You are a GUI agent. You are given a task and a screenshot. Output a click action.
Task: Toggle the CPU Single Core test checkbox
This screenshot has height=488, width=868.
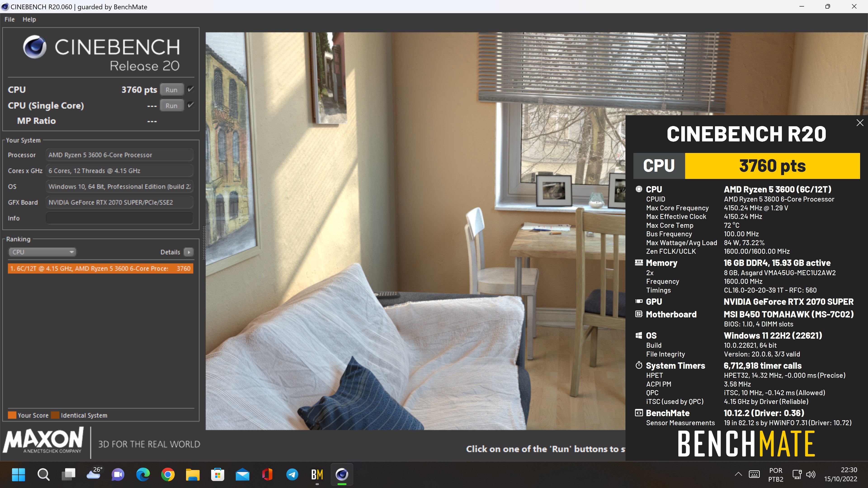coord(190,105)
